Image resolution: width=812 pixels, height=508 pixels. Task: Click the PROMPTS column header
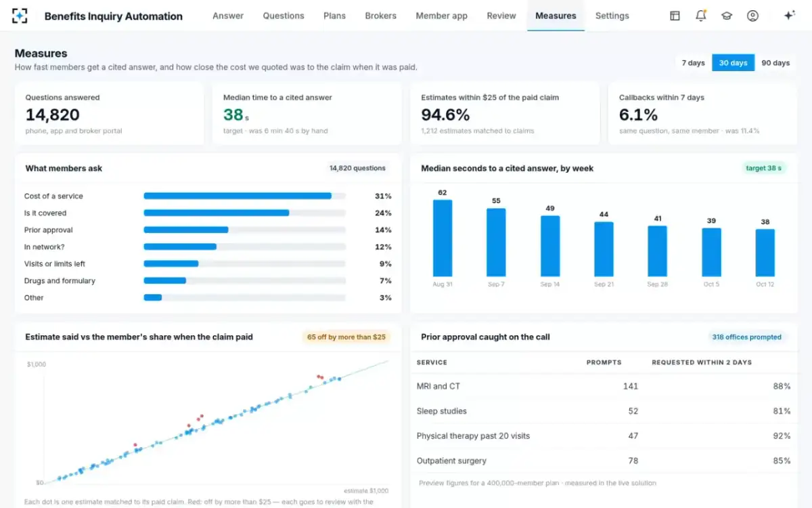pyautogui.click(x=604, y=362)
